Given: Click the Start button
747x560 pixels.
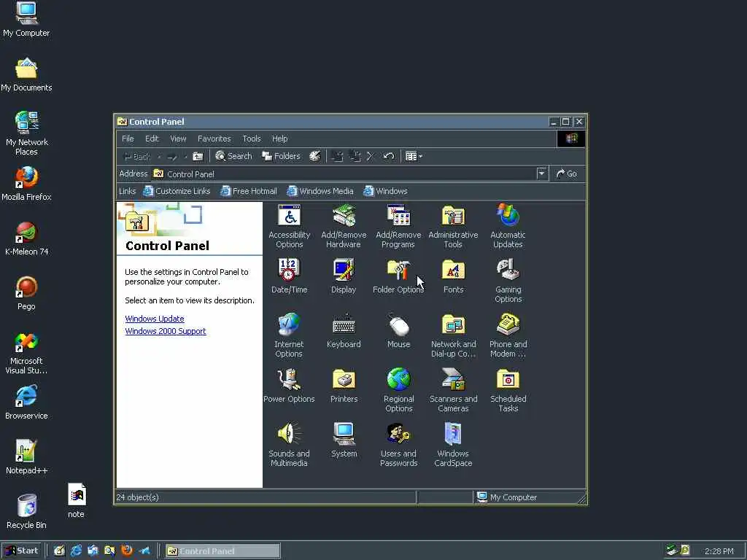Looking at the screenshot, I should click(x=21, y=551).
